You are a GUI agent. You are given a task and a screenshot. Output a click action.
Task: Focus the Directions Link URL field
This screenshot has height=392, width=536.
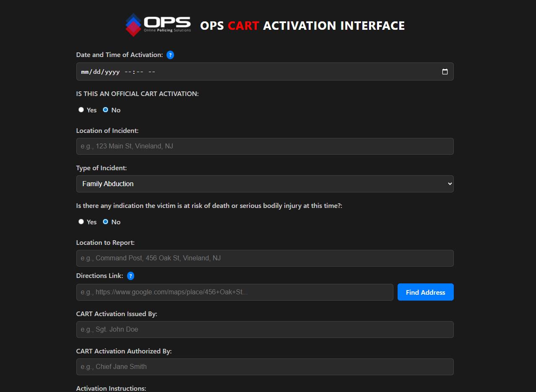click(x=234, y=292)
